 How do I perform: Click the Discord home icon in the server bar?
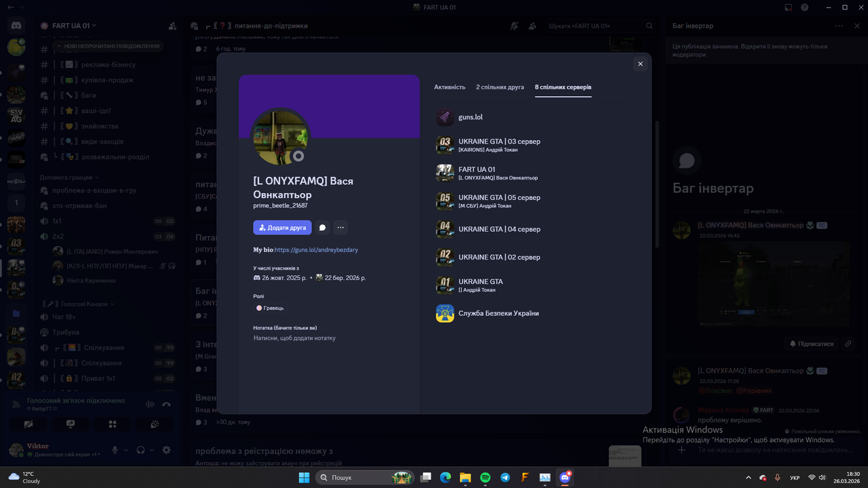click(x=16, y=26)
